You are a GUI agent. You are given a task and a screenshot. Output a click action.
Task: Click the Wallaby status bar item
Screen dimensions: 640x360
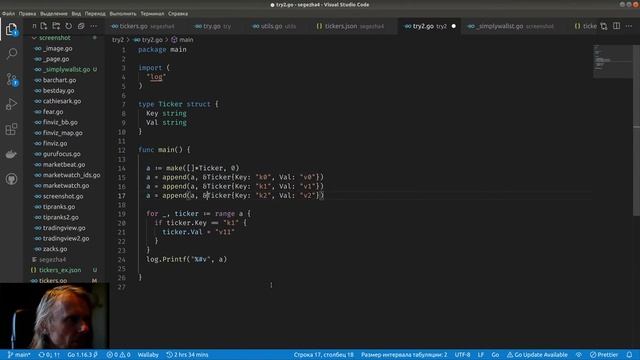[x=148, y=355]
